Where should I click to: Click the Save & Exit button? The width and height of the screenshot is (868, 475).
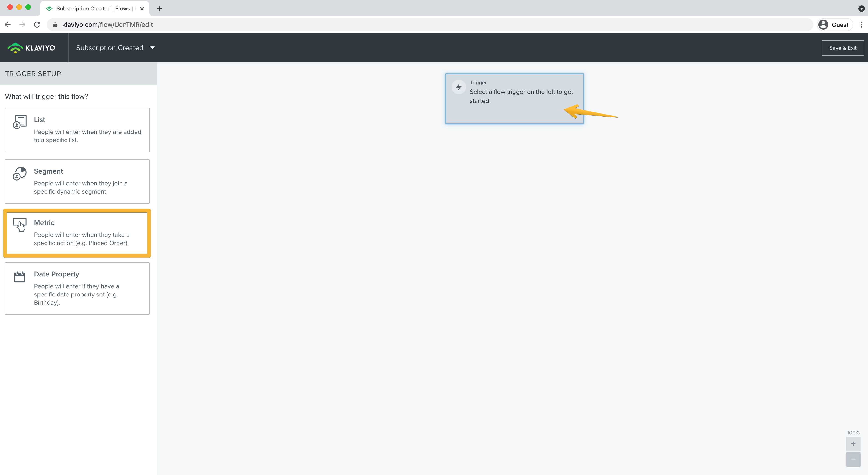[x=842, y=48]
